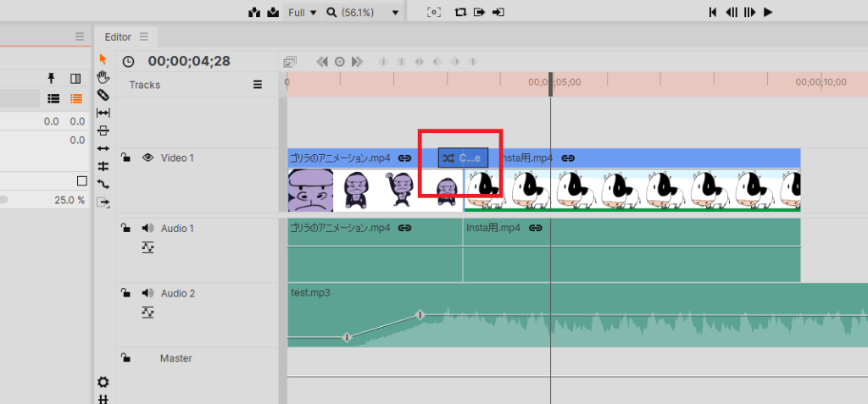Step forward one frame
This screenshot has width=868, height=404.
749,12
